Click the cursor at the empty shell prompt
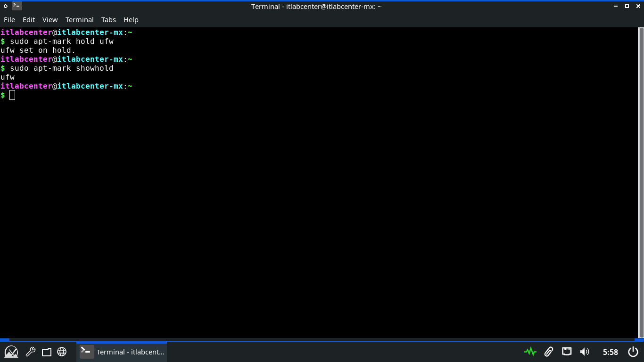Image resolution: width=644 pixels, height=362 pixels. [12, 95]
